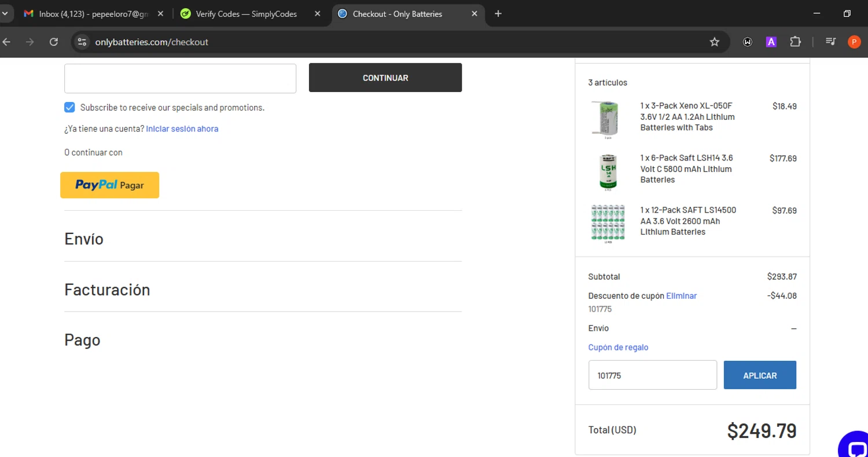This screenshot has height=457, width=868.
Task: Click the empty email input field
Action: click(180, 78)
